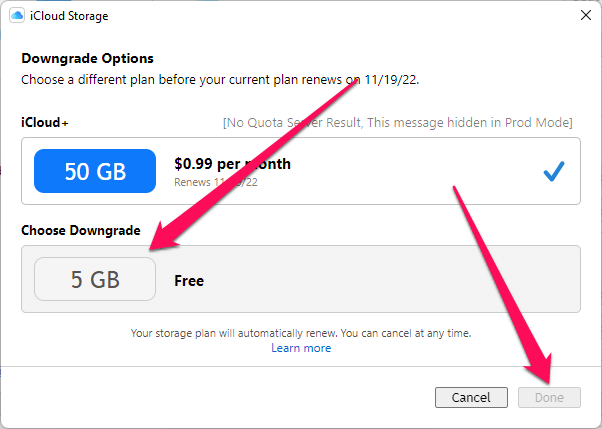Screen dimensions: 602x429
Task: Click the $0.99 per month price text
Action: click(x=232, y=164)
